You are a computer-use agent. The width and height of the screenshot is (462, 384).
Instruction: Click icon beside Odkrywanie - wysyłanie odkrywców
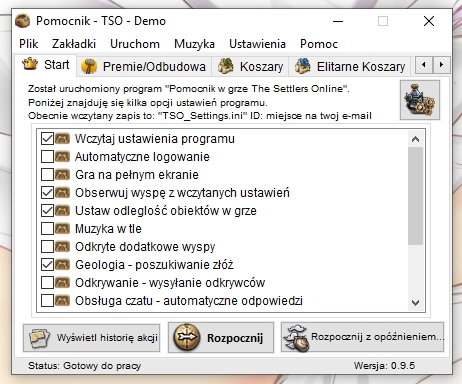(62, 282)
